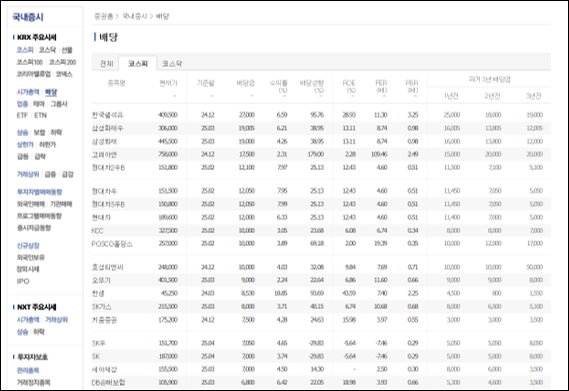Click 국내증시 breadcrumb link
The image size is (569, 391).
tap(135, 16)
